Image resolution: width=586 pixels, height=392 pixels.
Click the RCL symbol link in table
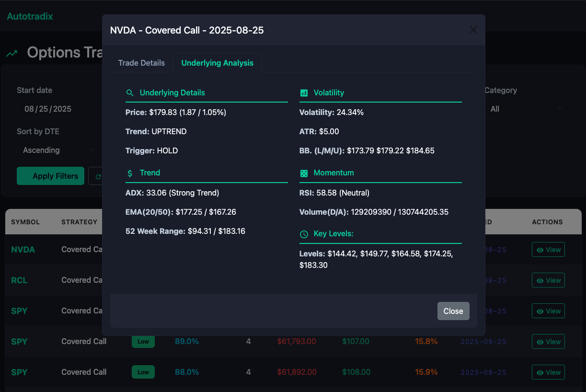click(x=19, y=280)
